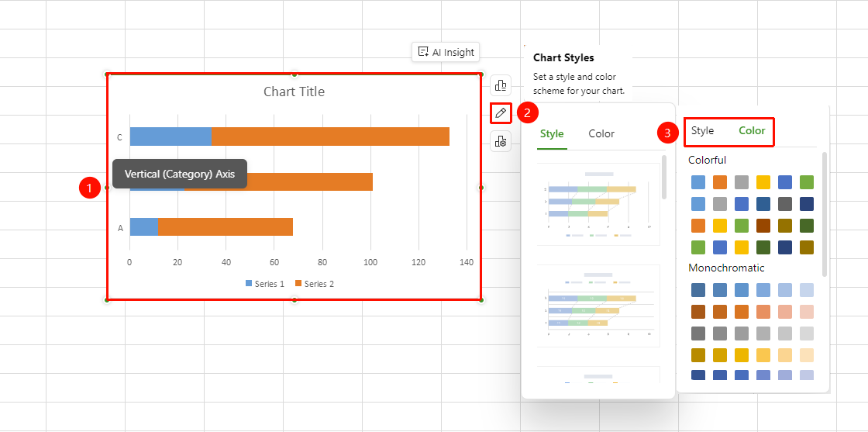
Task: Select the Series 1 legend entry
Action: [x=264, y=284]
